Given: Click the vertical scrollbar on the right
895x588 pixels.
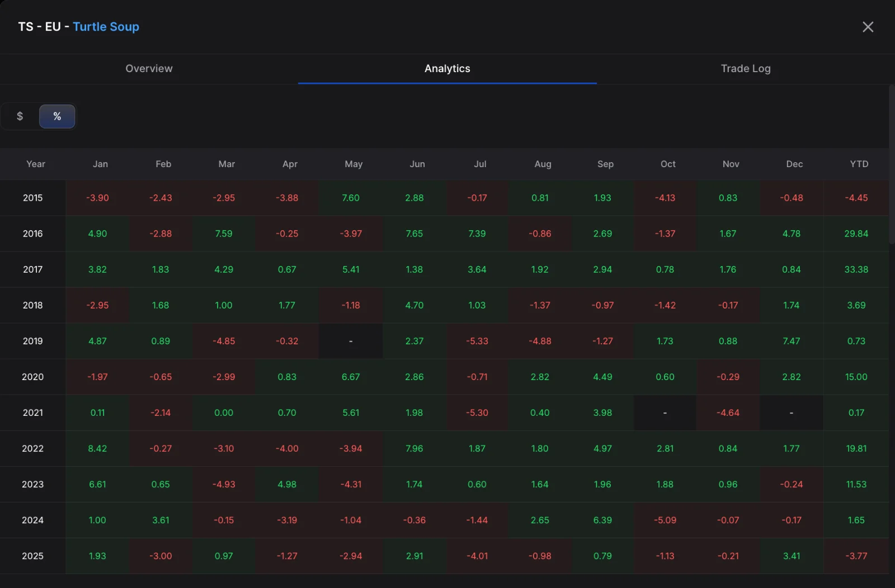Looking at the screenshot, I should [892, 164].
